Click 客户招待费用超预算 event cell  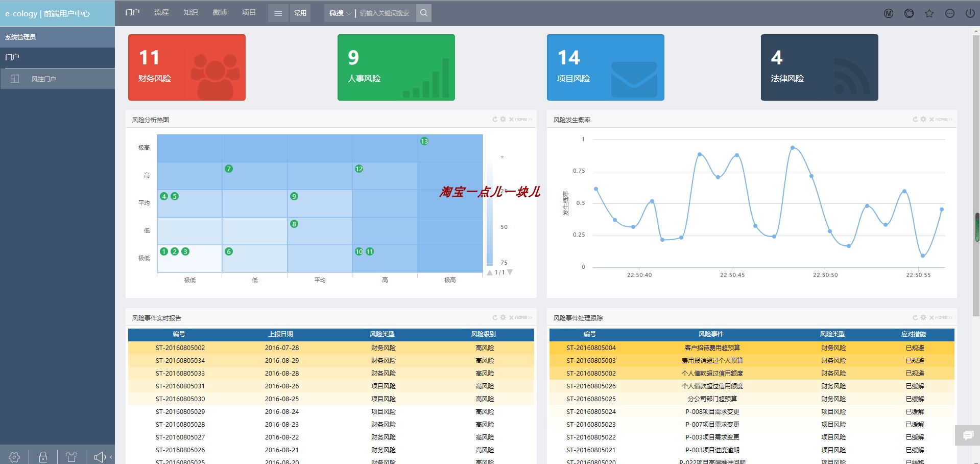click(x=712, y=347)
